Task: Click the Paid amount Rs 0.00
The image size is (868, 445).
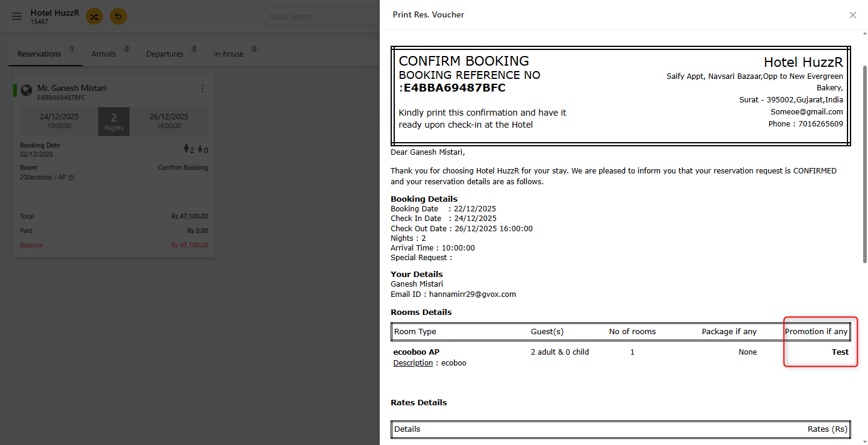Action: pyautogui.click(x=197, y=231)
